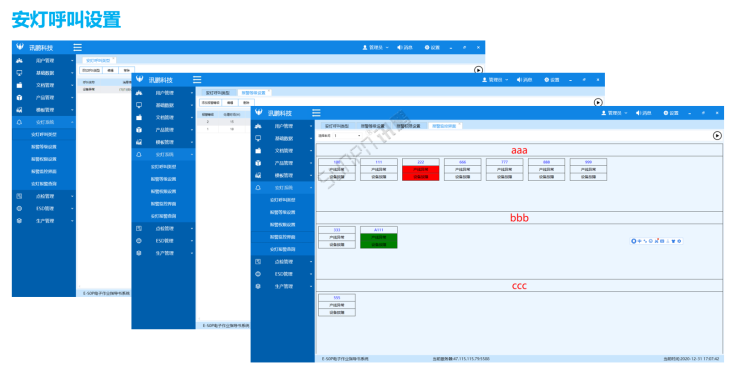Click hamburger menu icon in the middle window

click(197, 80)
